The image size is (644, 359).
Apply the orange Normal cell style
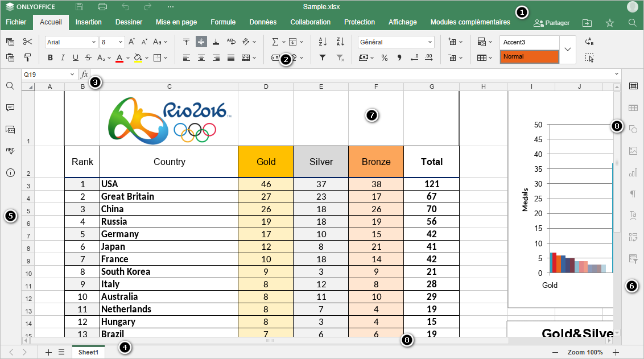point(529,57)
